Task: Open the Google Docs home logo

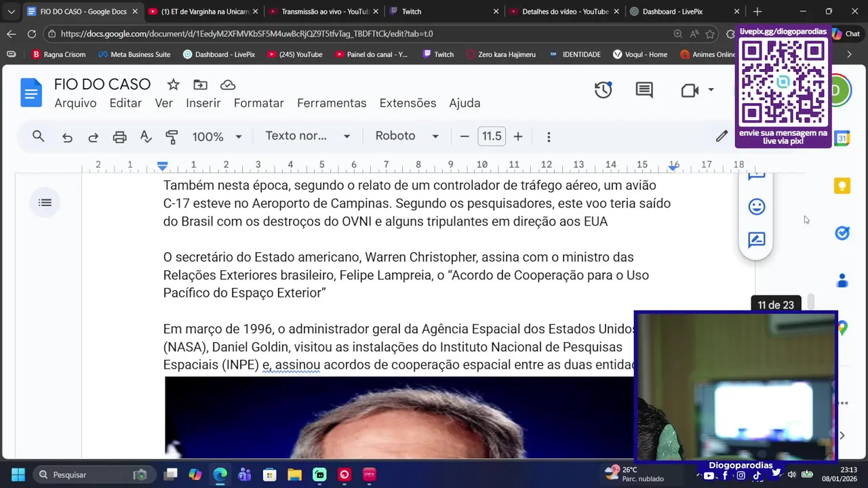Action: click(31, 93)
